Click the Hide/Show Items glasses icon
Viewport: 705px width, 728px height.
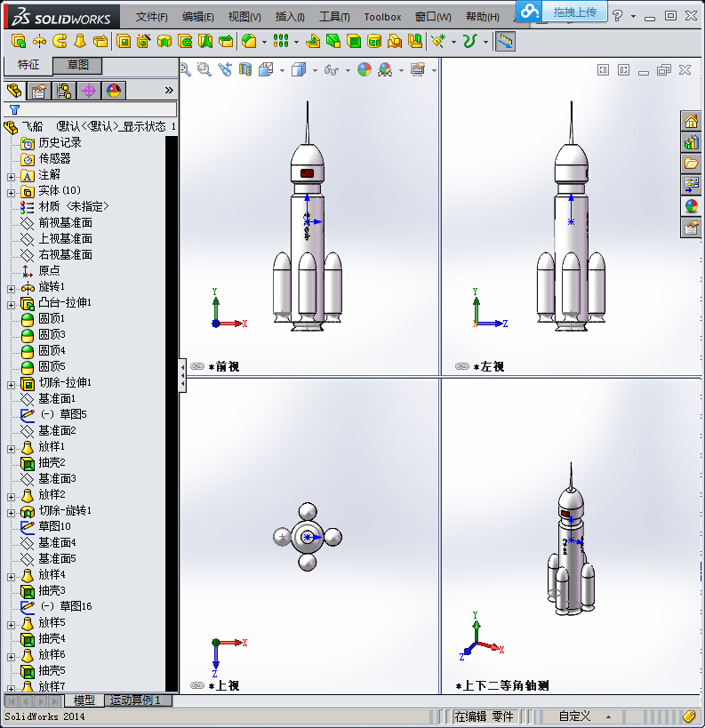tap(332, 69)
